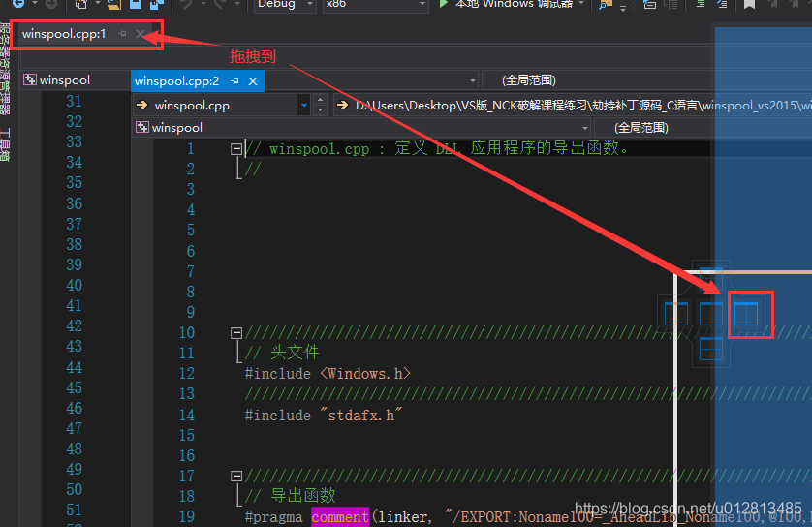812x527 pixels.
Task: Click the winspool project icon in the inner nav bar
Action: pyautogui.click(x=142, y=127)
